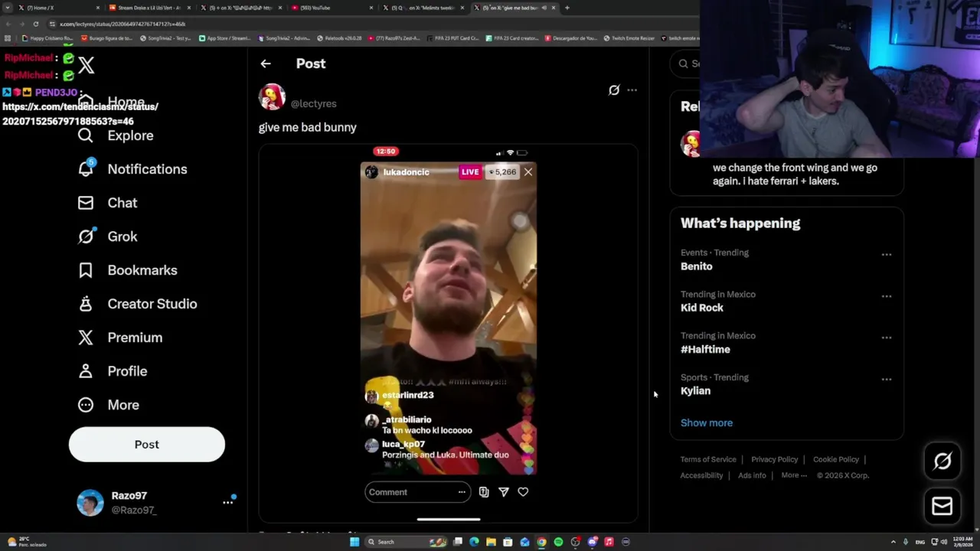Expand the footer More menu

[794, 475]
